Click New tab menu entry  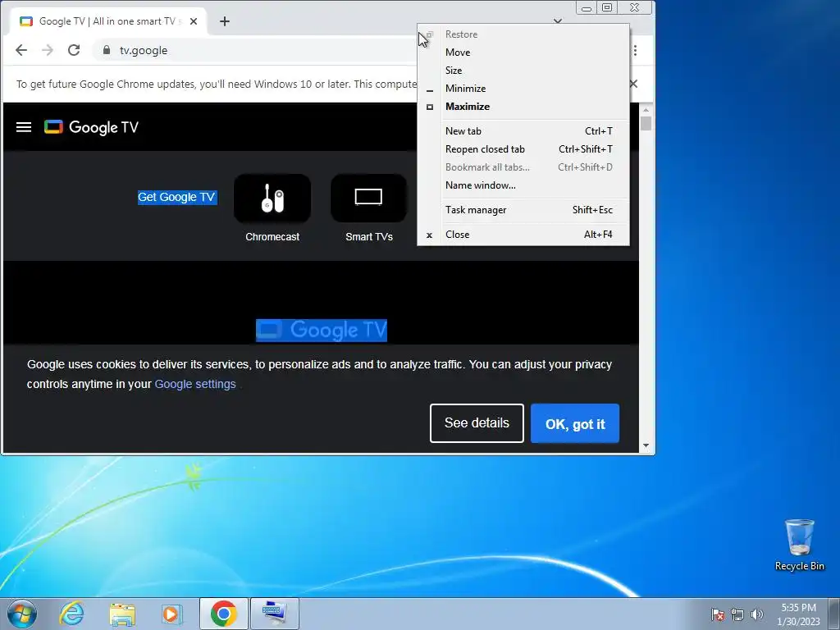[x=523, y=131]
